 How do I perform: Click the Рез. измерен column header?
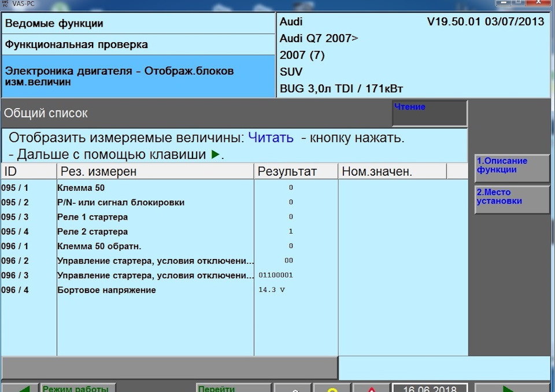(x=156, y=171)
